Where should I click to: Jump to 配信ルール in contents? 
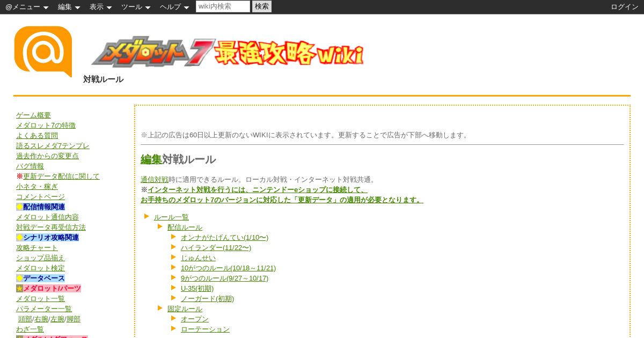click(185, 227)
